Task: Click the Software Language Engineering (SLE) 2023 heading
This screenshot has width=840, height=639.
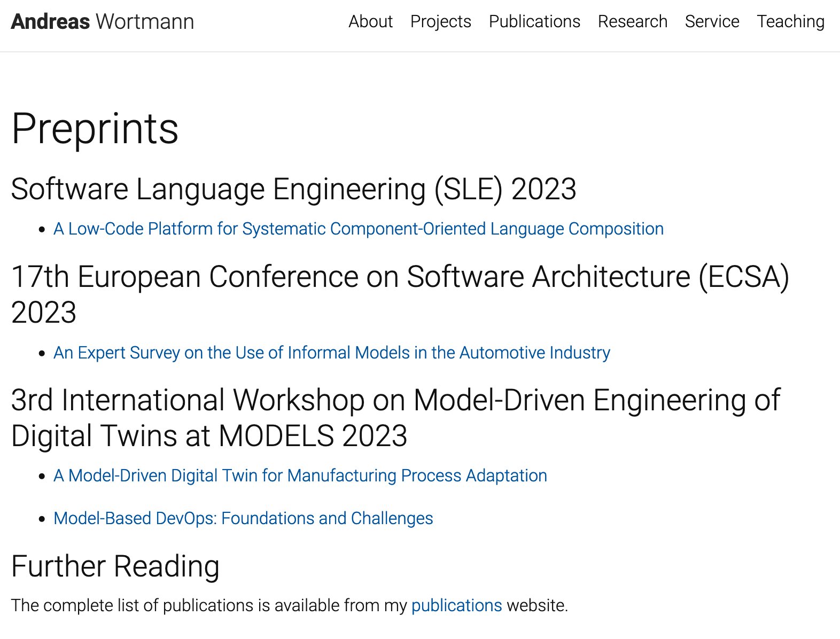Action: coord(294,189)
